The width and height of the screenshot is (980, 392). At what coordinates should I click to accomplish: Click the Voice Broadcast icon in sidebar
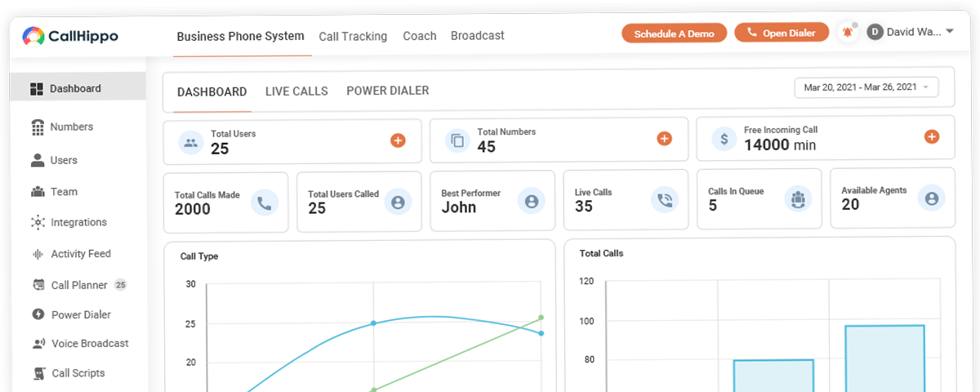pyautogui.click(x=38, y=344)
